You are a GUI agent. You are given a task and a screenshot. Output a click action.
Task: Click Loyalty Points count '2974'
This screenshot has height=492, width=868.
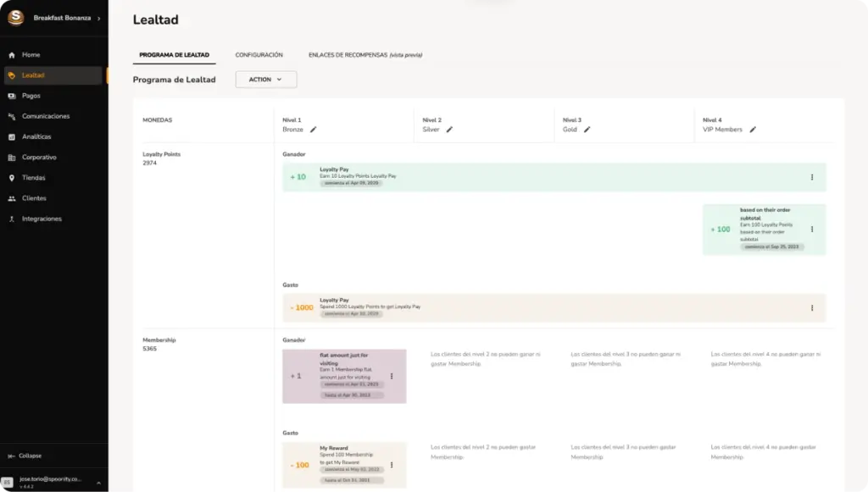(x=150, y=163)
